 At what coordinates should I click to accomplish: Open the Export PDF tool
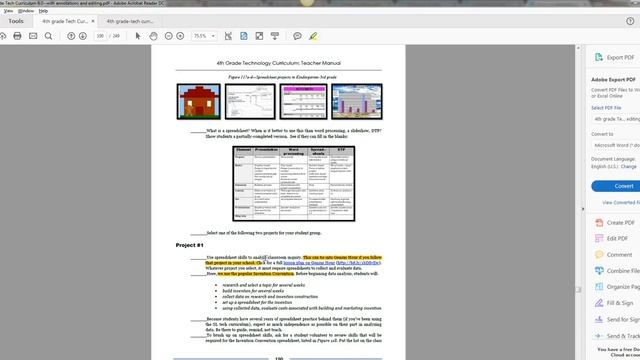tap(614, 58)
